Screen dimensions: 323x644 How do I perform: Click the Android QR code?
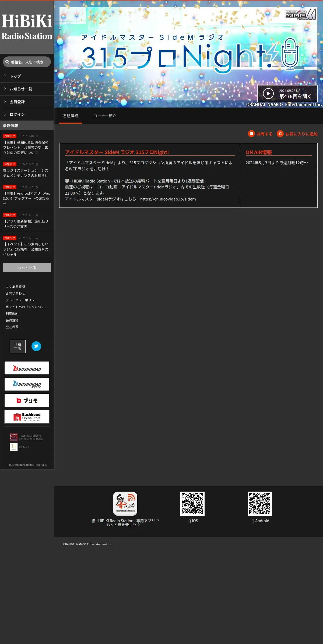click(260, 504)
